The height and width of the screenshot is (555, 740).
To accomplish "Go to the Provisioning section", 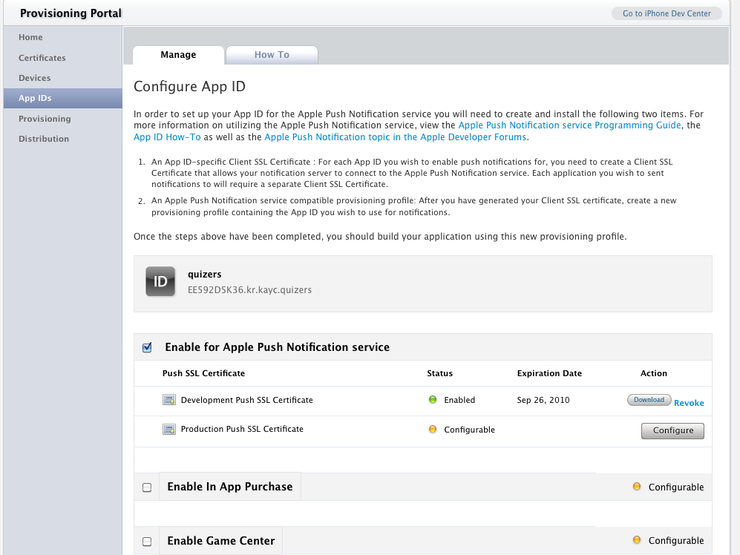I will (45, 118).
